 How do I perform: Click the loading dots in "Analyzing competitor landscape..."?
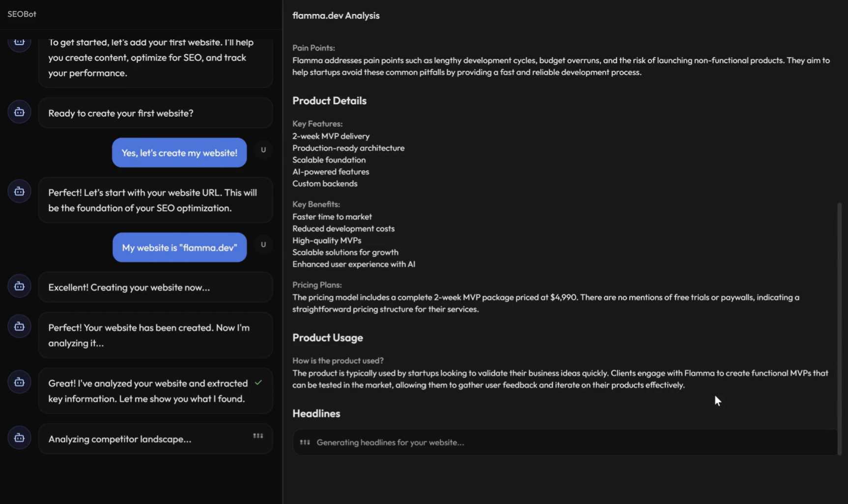click(x=258, y=436)
